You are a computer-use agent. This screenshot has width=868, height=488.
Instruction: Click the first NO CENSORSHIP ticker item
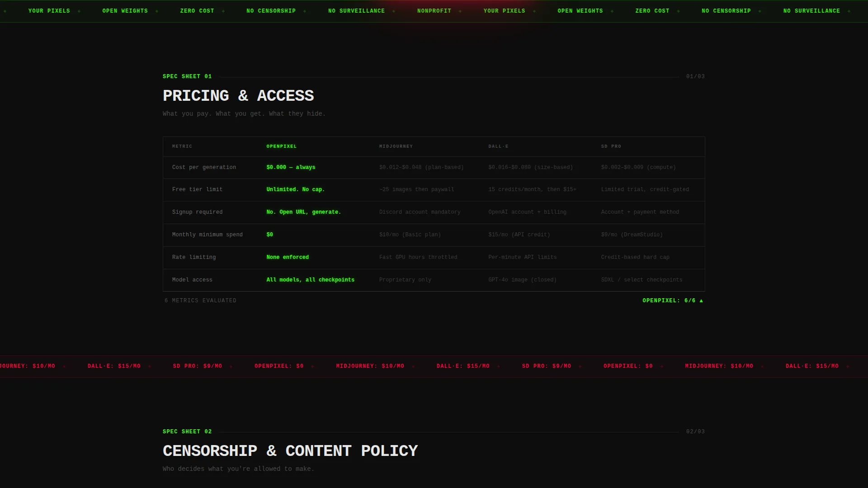(271, 11)
